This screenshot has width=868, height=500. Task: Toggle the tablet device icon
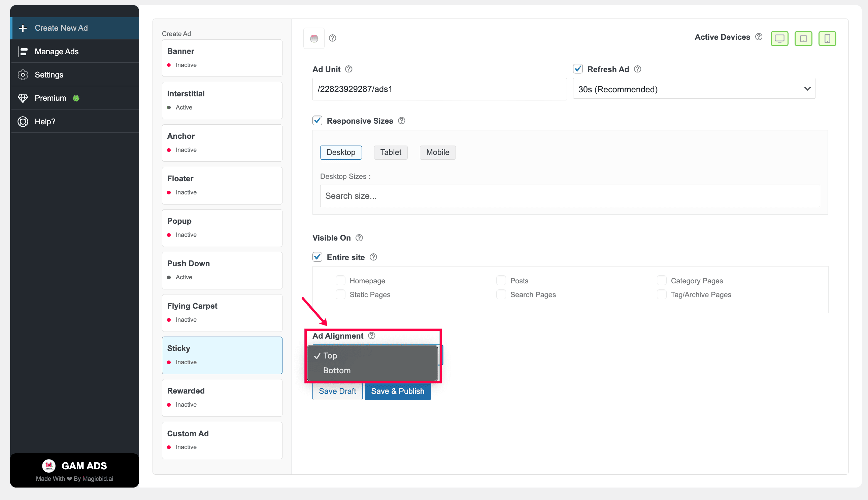[803, 38]
